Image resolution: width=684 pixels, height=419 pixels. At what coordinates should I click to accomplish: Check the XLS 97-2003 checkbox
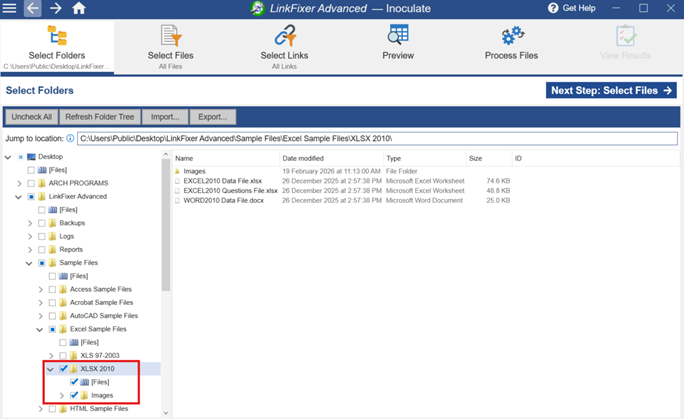tap(63, 355)
